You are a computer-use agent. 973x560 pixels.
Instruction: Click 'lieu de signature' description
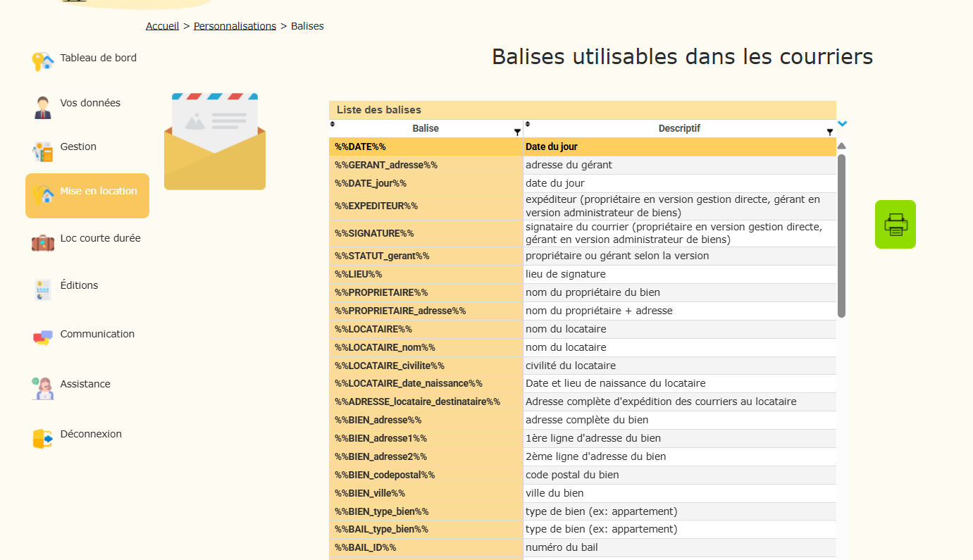point(566,274)
